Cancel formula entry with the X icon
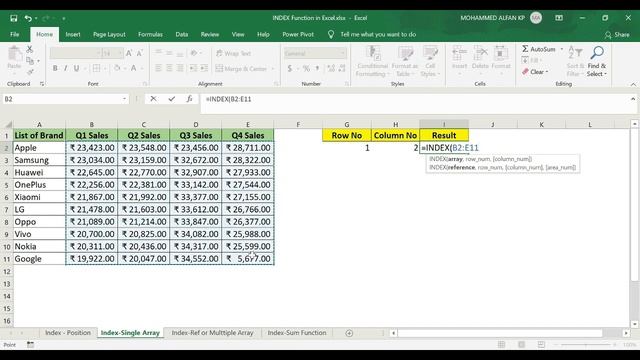Image resolution: width=640 pixels, height=360 pixels. point(153,99)
